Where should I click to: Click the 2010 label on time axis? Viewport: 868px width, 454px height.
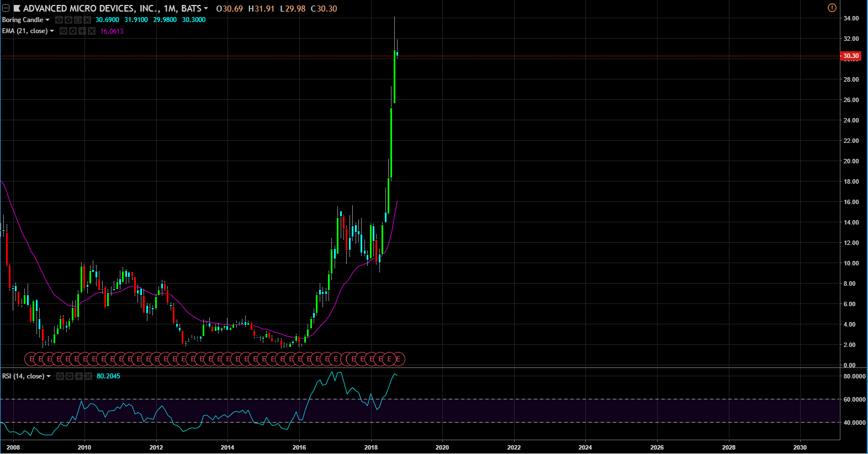84,447
